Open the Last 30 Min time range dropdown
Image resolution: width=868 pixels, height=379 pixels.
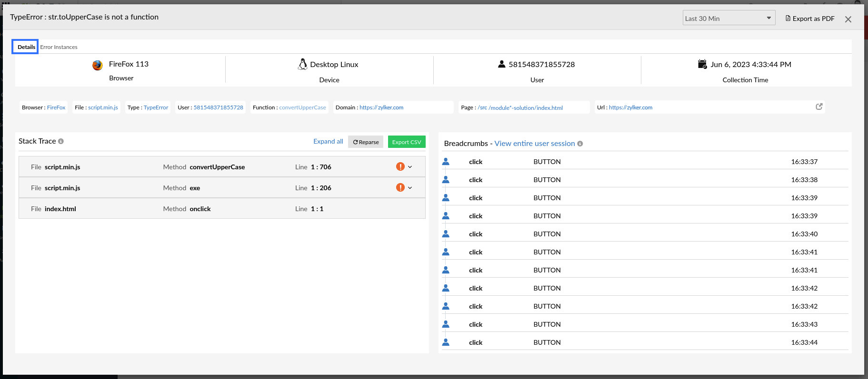pos(728,18)
